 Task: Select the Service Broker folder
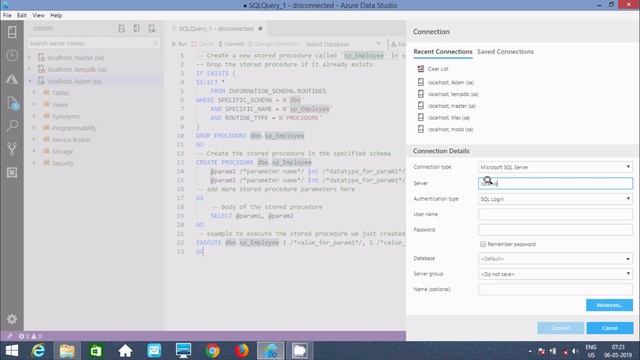(71, 140)
